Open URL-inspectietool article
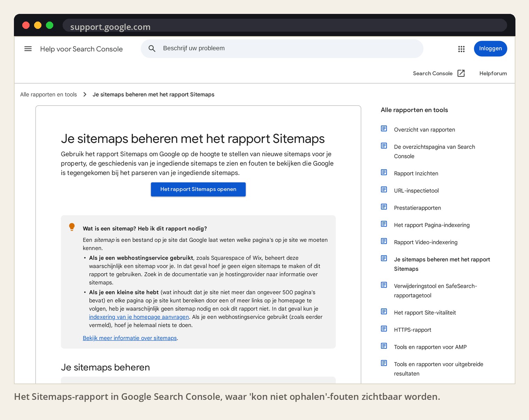This screenshot has width=529, height=420. pos(416,191)
